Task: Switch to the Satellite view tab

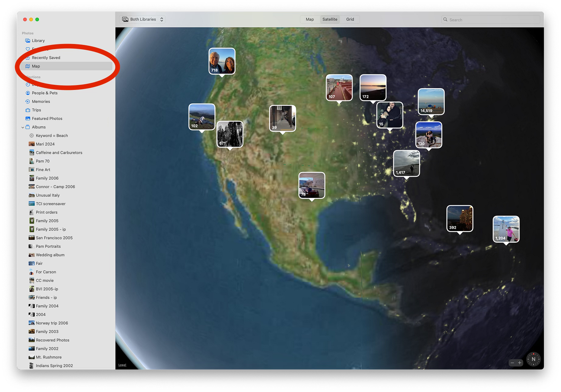Action: 330,19
